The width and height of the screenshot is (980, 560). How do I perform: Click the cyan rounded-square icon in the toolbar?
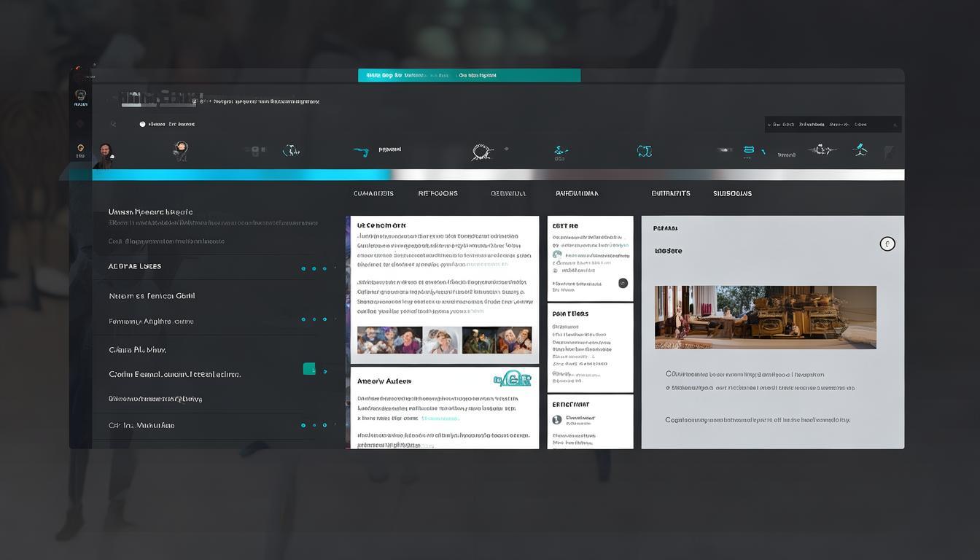click(644, 151)
